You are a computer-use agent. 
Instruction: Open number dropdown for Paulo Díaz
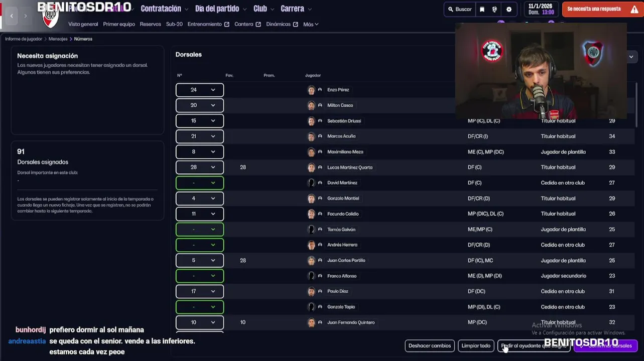point(199,291)
